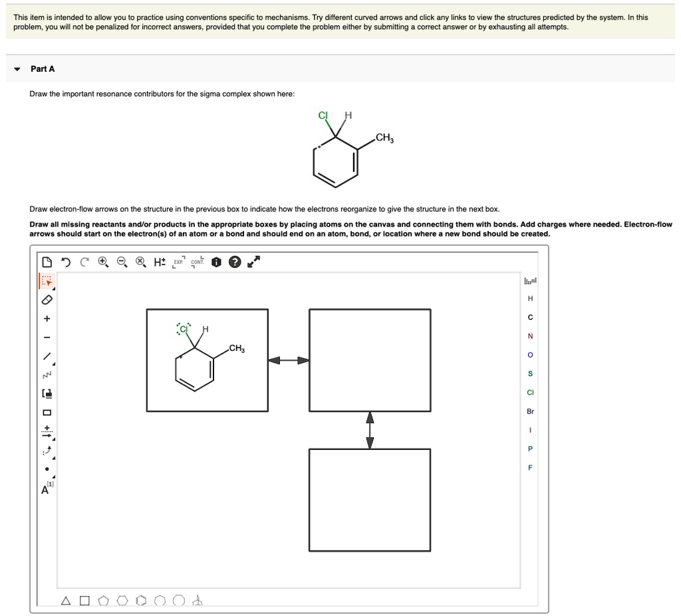Viewport: 681px width, 616px height.
Task: Select the single bond tool
Action: click(47, 356)
